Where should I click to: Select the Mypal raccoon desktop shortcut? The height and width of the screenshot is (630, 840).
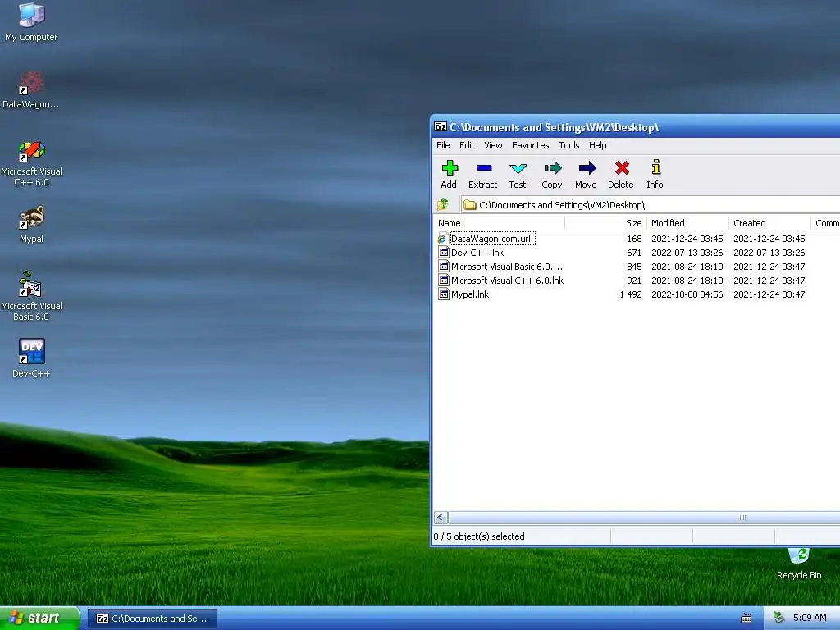click(31, 225)
